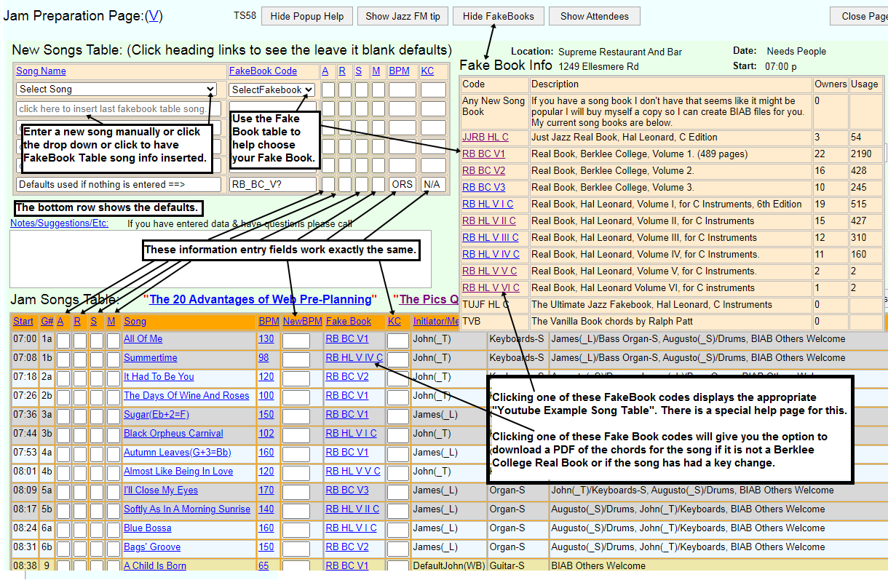Image resolution: width=888 pixels, height=588 pixels.
Task: Open Autumn Leaves(G+3=Bb) song link
Action: [178, 453]
